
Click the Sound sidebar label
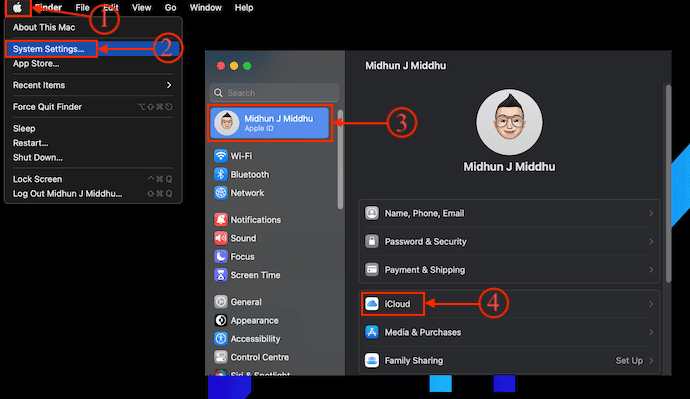coord(243,238)
